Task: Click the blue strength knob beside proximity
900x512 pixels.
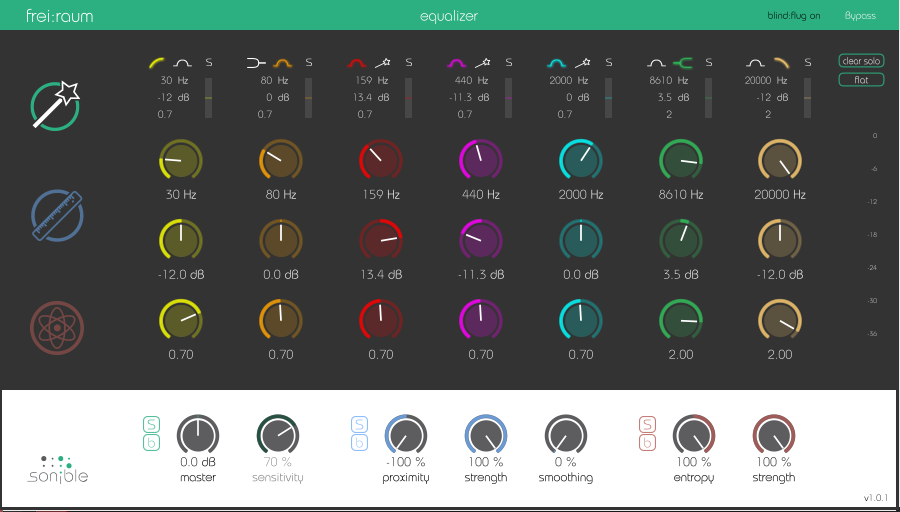Action: [486, 435]
